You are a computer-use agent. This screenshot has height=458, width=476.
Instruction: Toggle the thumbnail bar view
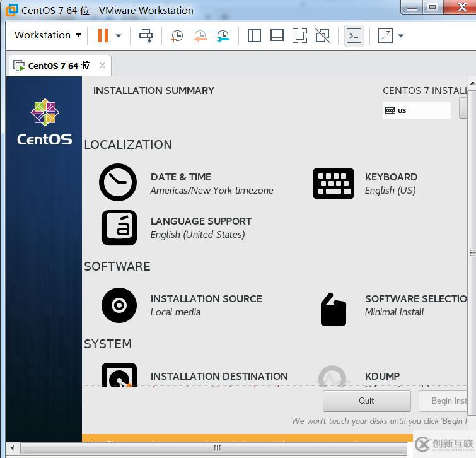[x=277, y=36]
